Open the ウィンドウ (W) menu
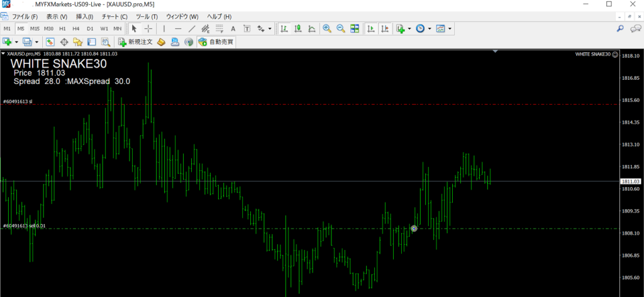Viewport: 644px width, 297px height. 182,17
